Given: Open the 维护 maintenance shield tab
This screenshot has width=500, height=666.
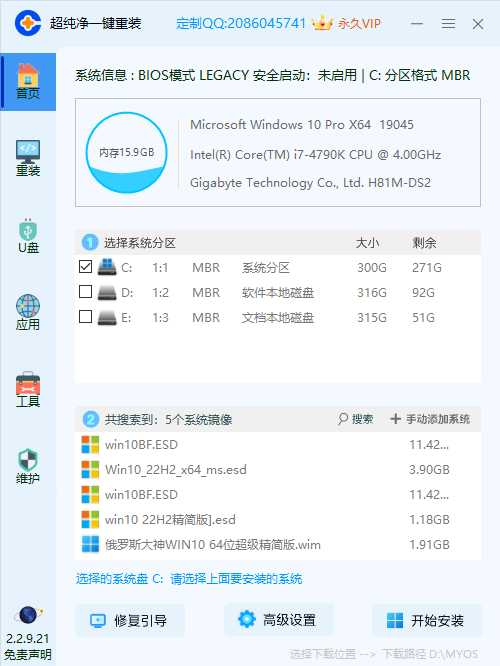Looking at the screenshot, I should tap(28, 466).
